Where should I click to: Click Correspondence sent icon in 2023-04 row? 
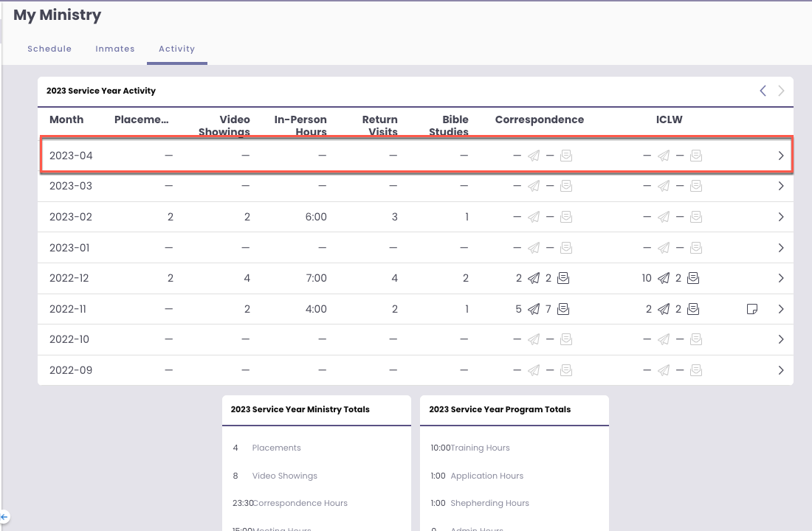click(534, 156)
